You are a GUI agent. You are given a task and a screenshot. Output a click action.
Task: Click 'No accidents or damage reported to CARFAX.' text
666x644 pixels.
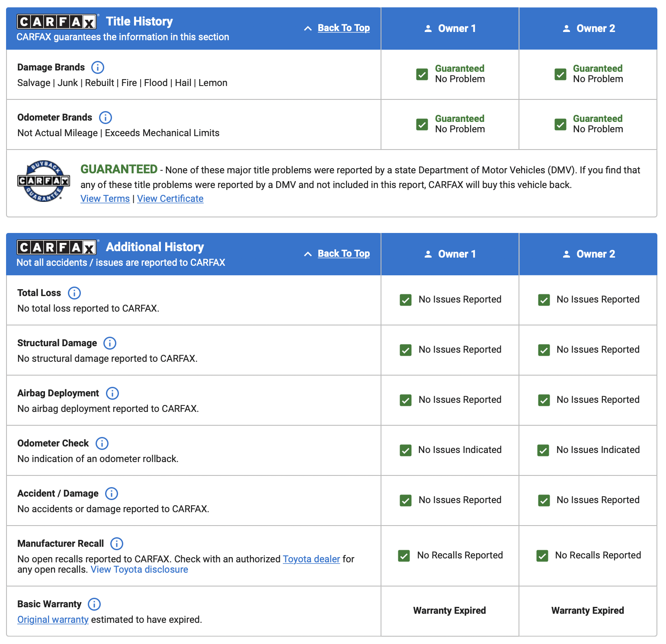point(113,509)
